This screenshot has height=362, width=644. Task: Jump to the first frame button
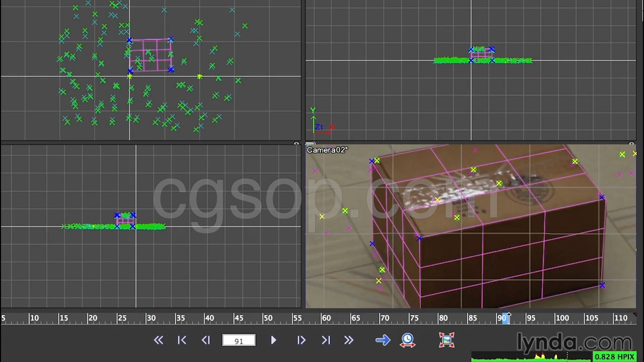click(182, 340)
